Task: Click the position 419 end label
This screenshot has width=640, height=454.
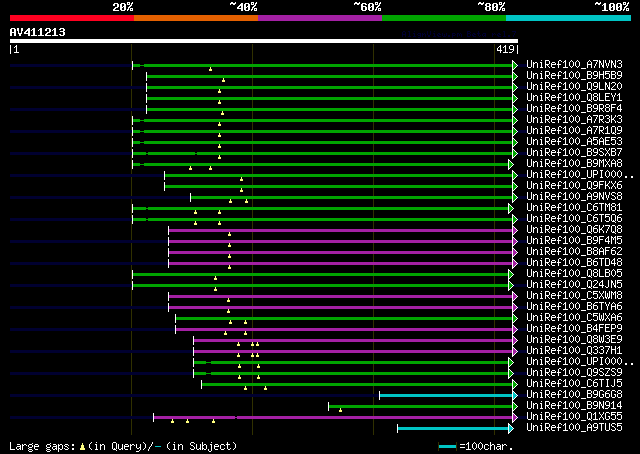Action: pyautogui.click(x=505, y=49)
